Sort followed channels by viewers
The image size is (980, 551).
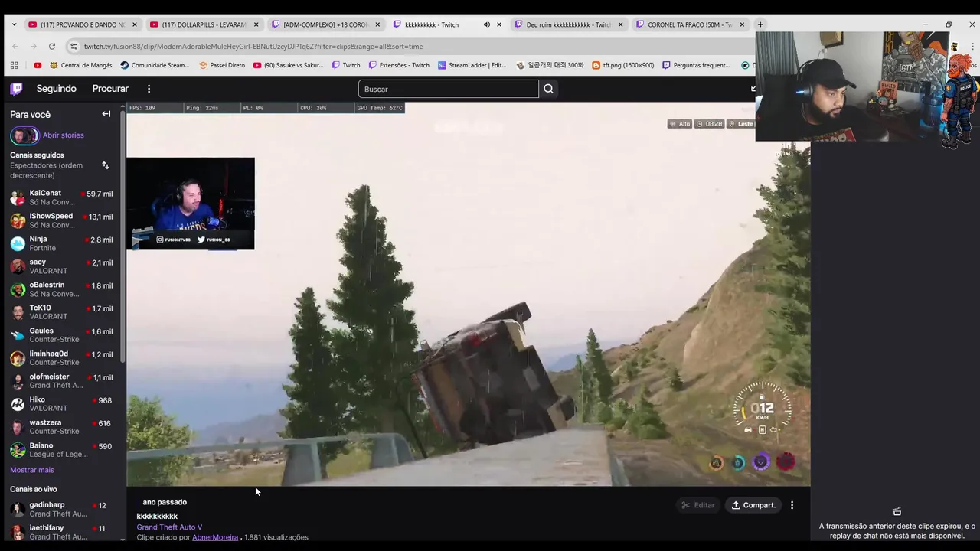(x=106, y=165)
